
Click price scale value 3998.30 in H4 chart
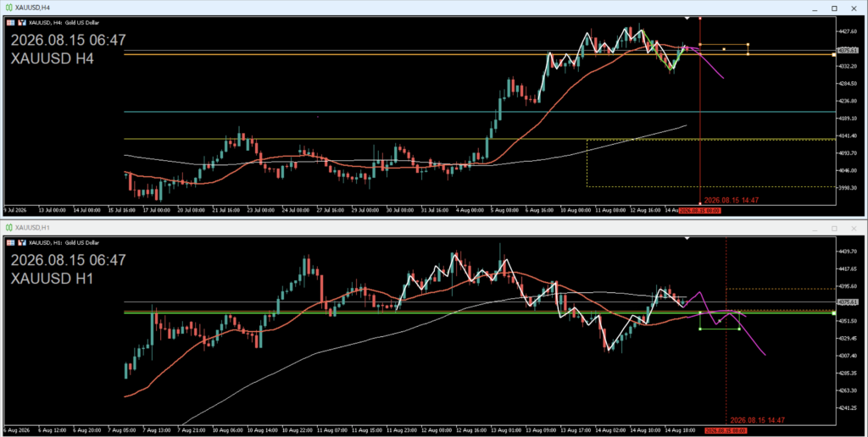point(849,188)
